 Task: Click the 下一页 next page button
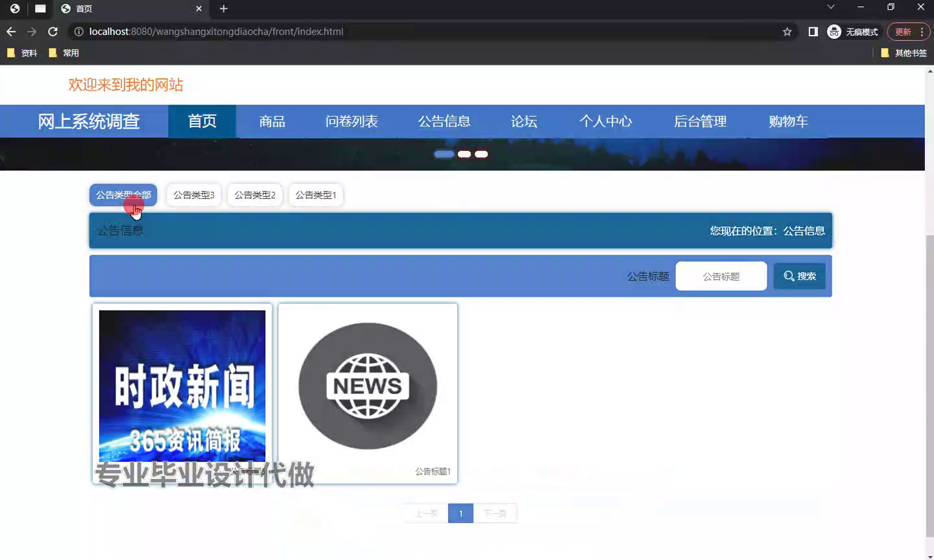[x=495, y=513]
